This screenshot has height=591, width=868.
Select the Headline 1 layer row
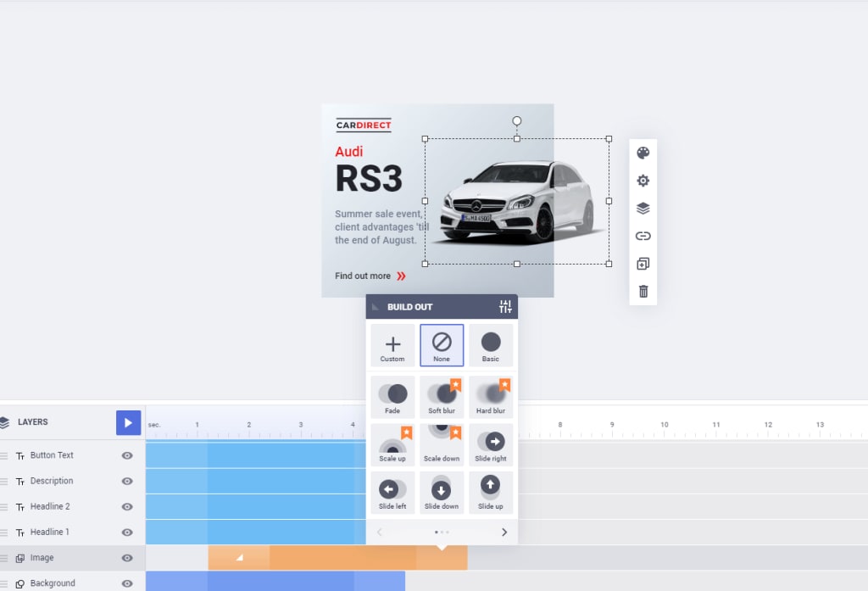(x=73, y=532)
